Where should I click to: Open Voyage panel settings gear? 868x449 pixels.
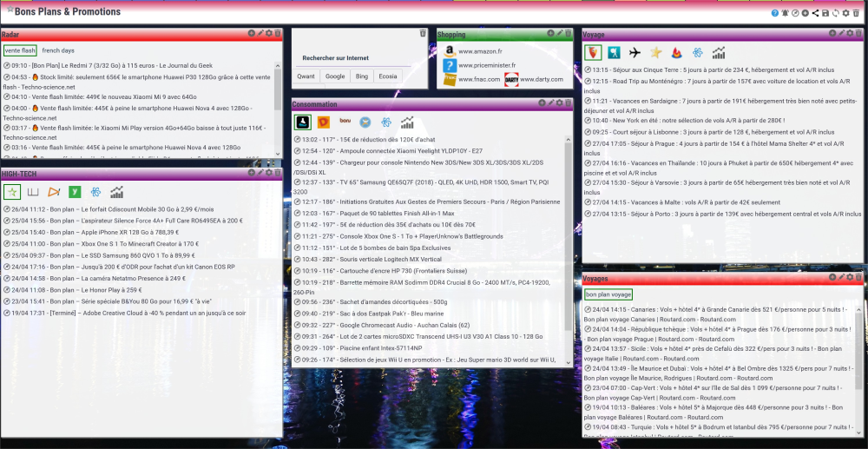tap(850, 33)
